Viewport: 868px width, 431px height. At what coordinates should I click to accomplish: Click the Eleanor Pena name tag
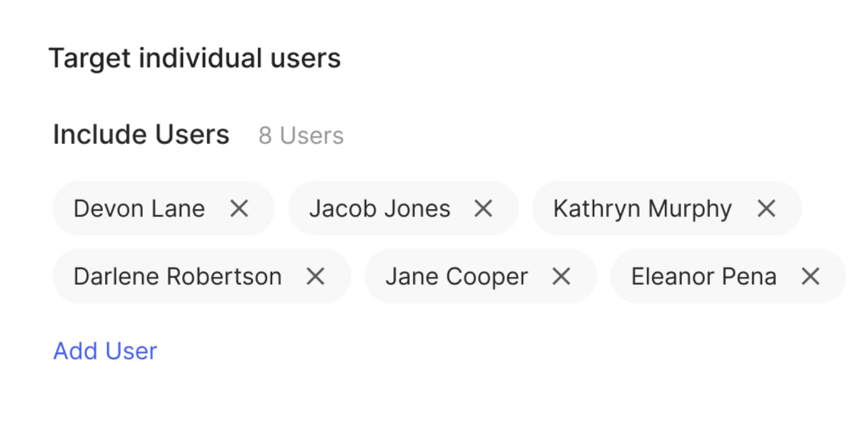point(704,277)
